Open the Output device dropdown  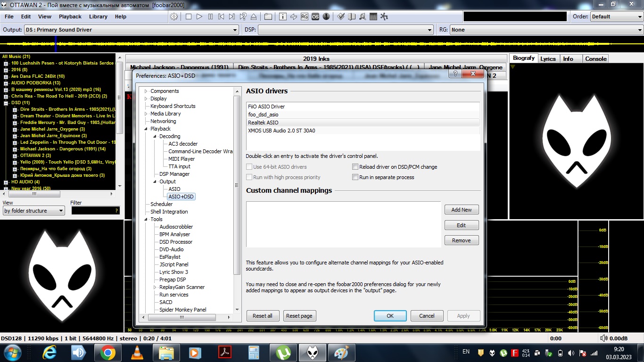point(132,30)
